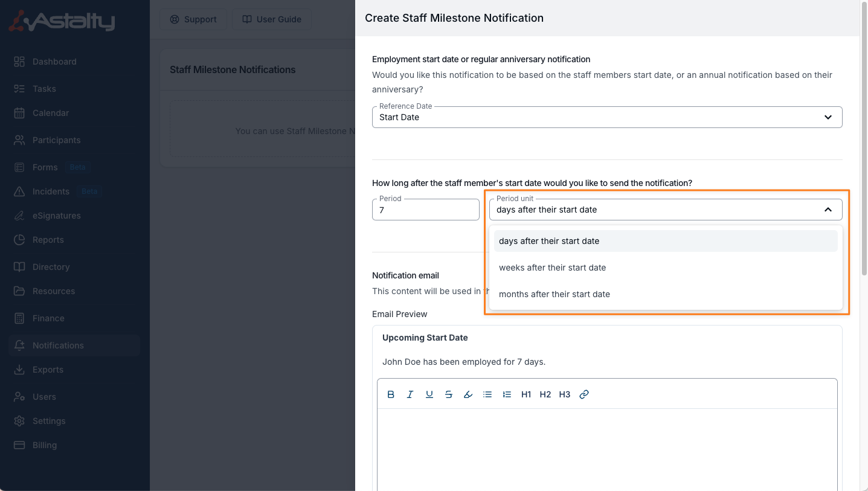Viewport: 868px width, 491px height.
Task: Pick 'days after their start date' option
Action: click(549, 241)
